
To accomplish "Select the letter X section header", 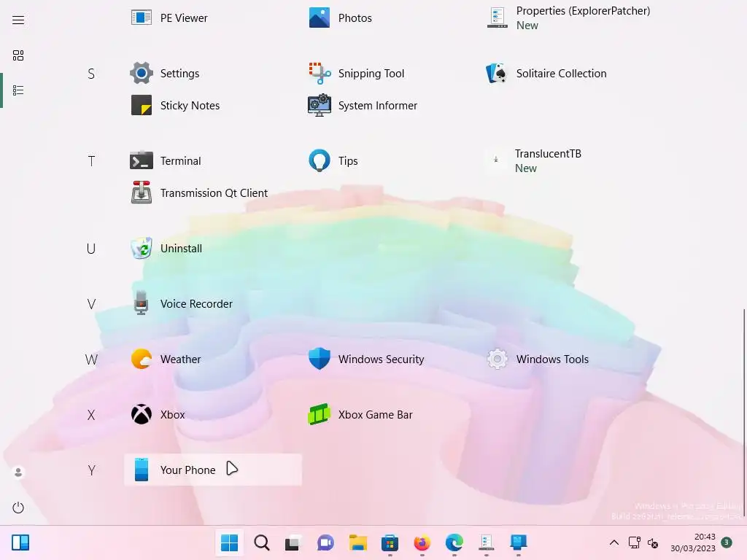I will click(x=91, y=415).
